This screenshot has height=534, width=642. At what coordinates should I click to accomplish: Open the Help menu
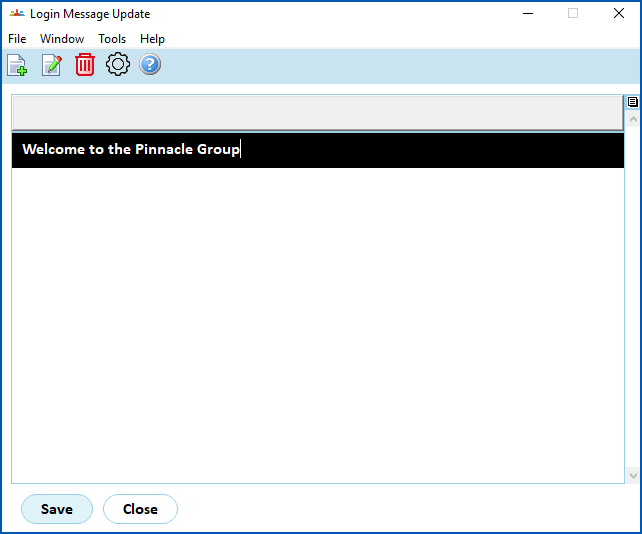(x=152, y=39)
